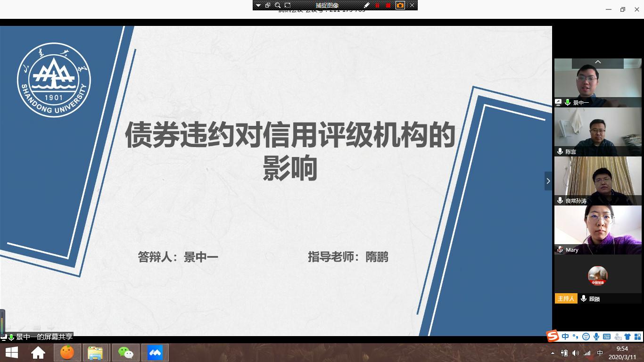Click the red pause recording icon

377,5
